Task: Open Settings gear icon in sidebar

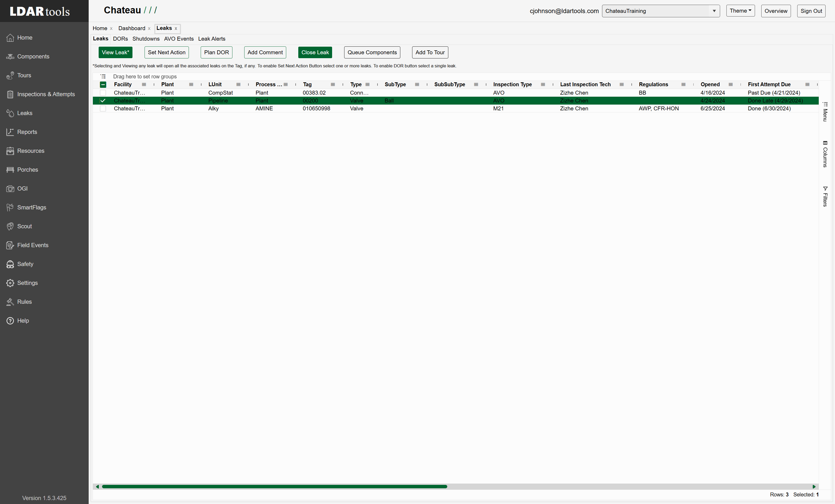Action: (10, 283)
